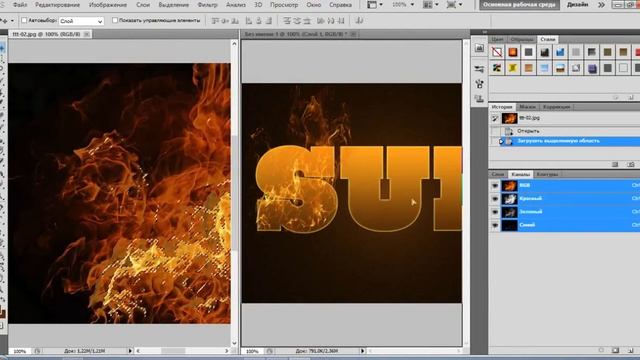The image size is (640, 360).
Task: Click the distribute left edges icon
Action: pyautogui.click(x=320, y=21)
